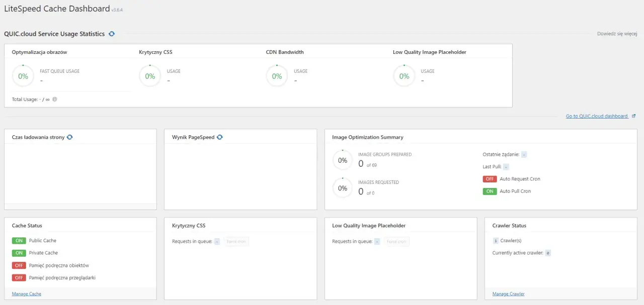The height and width of the screenshot is (305, 644).
Task: Click the OFF badge for Auto Request Cron
Action: (490, 179)
